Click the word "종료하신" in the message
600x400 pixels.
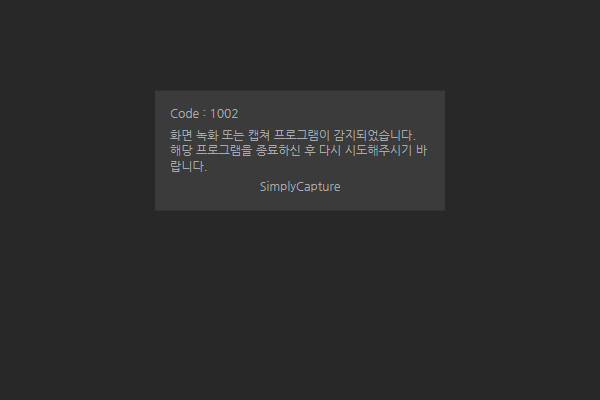[x=278, y=150]
